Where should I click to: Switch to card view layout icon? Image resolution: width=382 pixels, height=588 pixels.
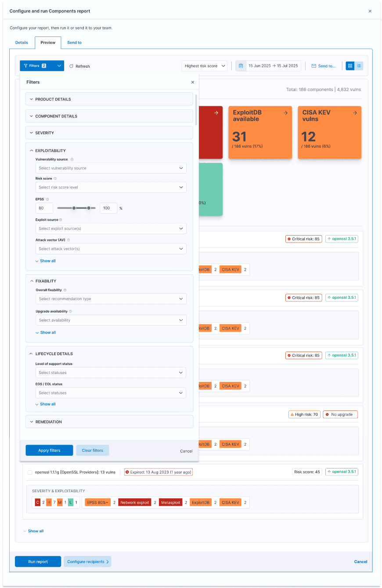click(x=350, y=66)
